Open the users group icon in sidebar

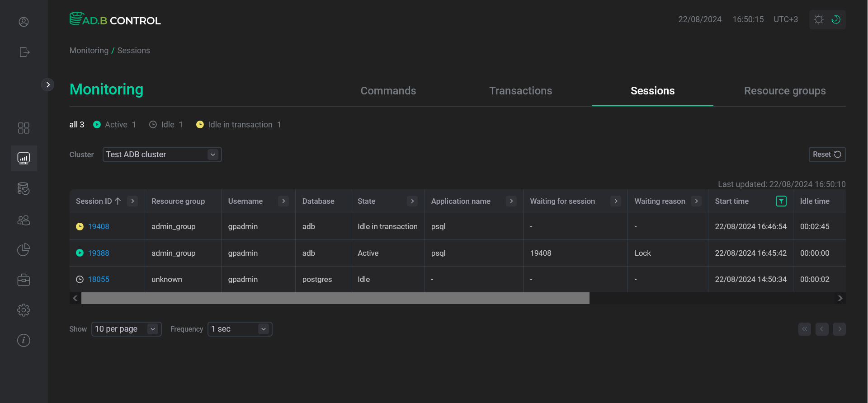24,220
